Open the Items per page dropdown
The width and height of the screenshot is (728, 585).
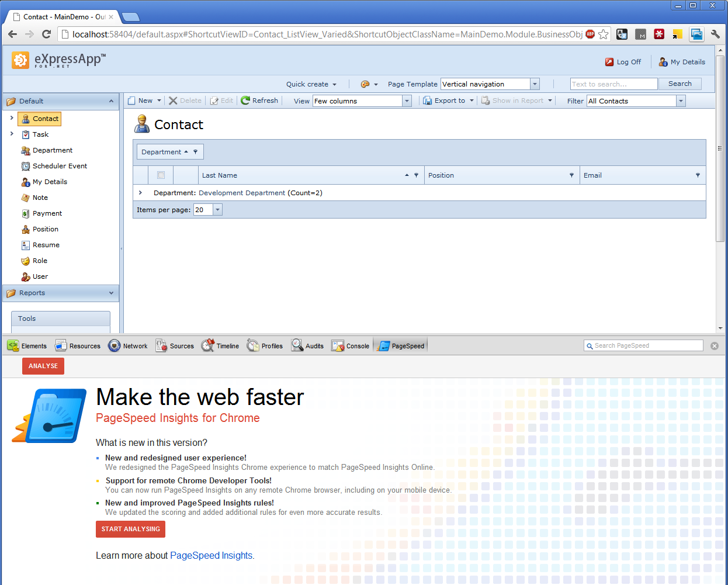217,210
